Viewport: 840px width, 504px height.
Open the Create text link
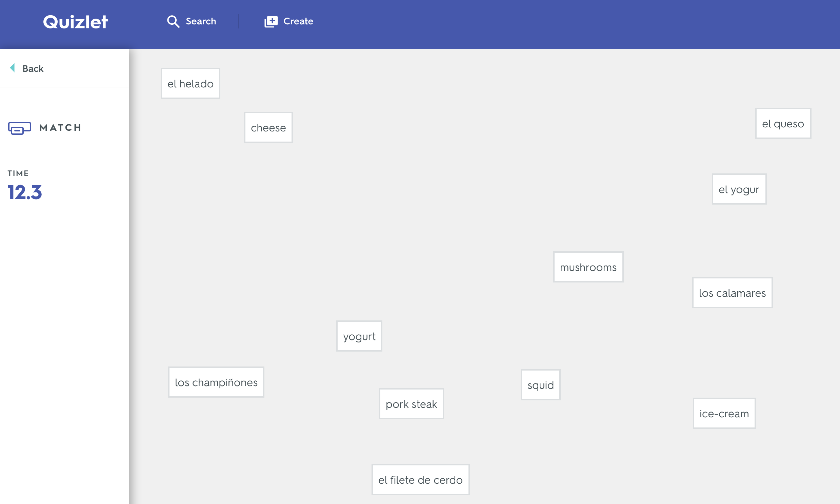(298, 21)
